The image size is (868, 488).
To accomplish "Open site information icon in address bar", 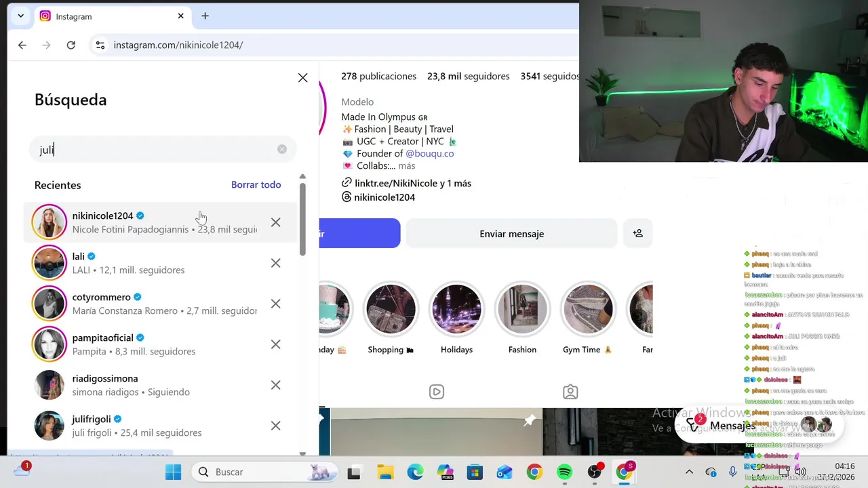I will (x=100, y=45).
